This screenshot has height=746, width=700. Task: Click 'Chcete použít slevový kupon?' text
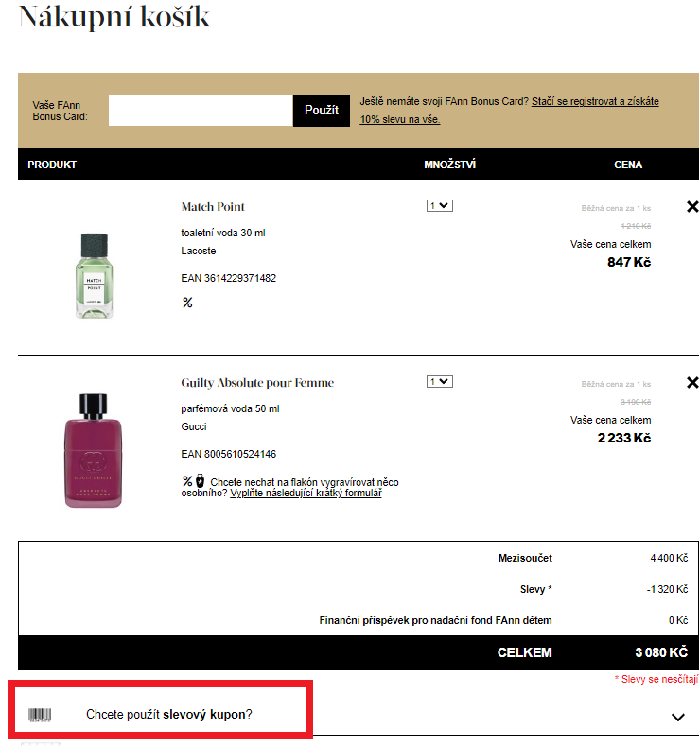coord(169,715)
